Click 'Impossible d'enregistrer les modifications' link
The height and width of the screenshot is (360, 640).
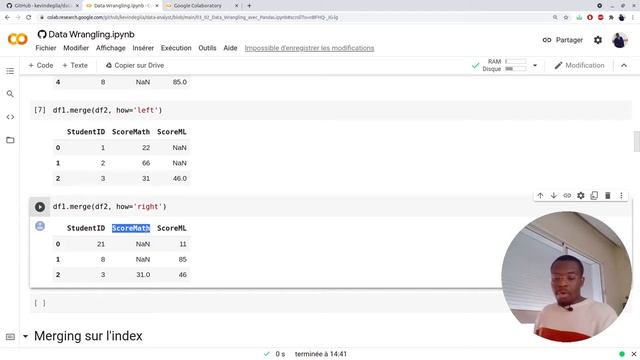click(309, 48)
